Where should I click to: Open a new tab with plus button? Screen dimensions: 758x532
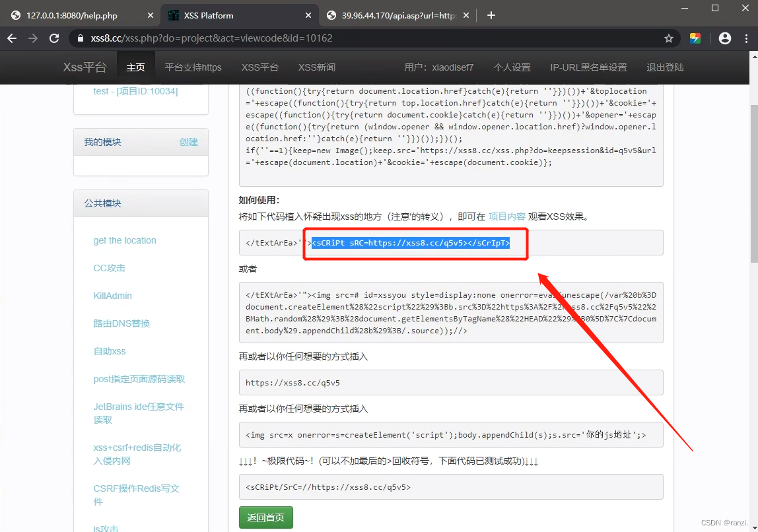[x=491, y=15]
